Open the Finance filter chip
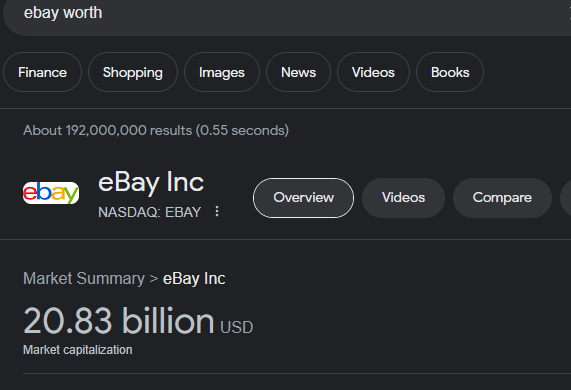Image resolution: width=571 pixels, height=390 pixels. [42, 72]
